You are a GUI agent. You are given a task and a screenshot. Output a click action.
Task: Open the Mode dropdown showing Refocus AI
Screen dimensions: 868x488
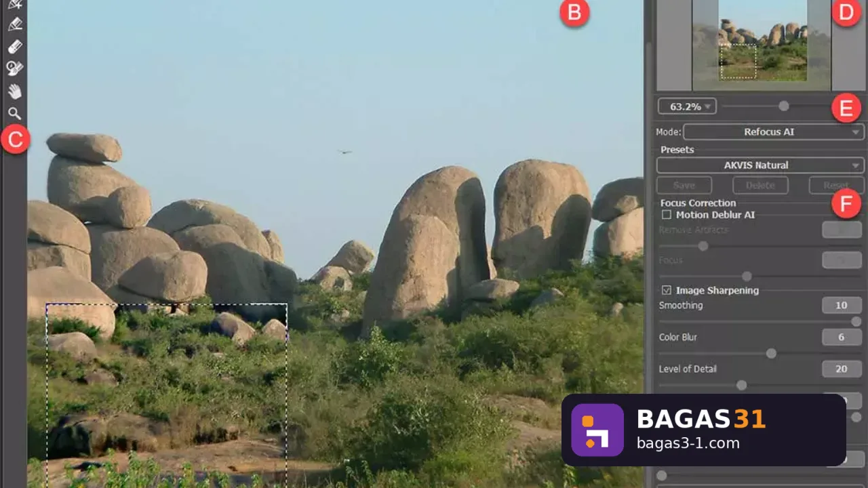[x=774, y=131]
